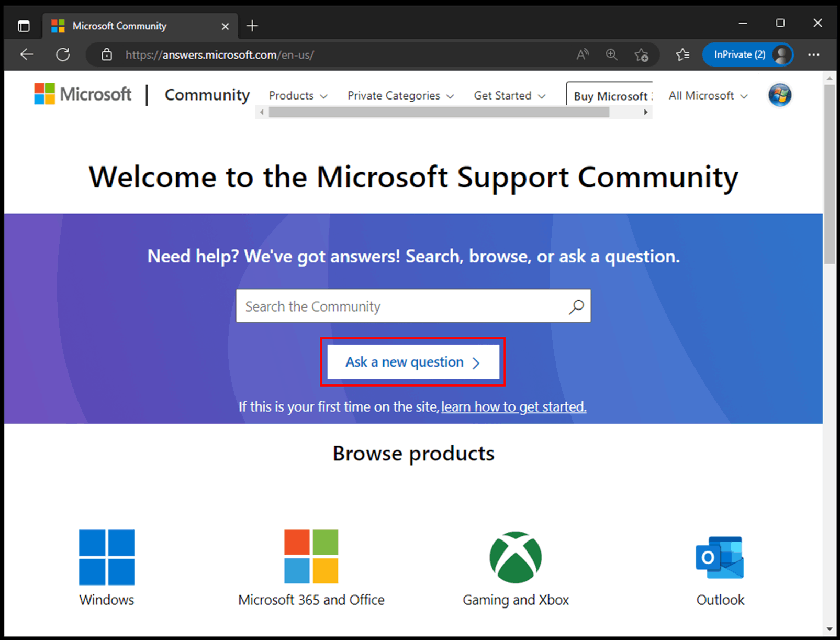The height and width of the screenshot is (640, 840).
Task: Open the Private Categories menu
Action: [x=400, y=95]
